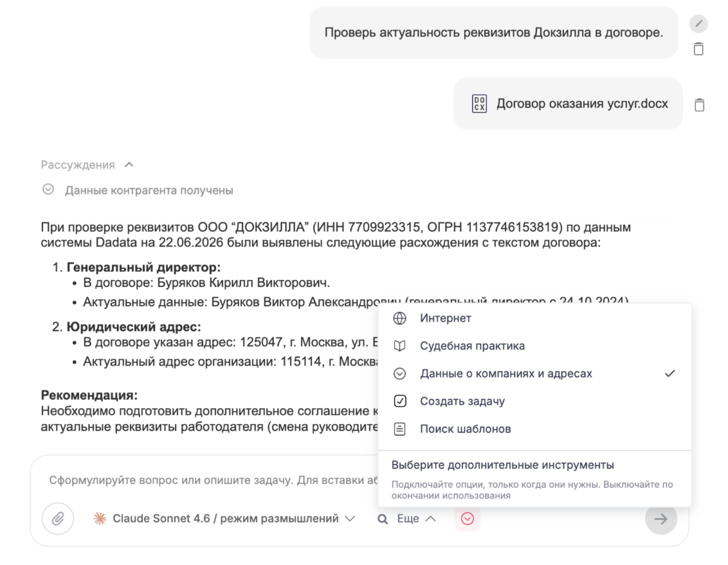
Task: Delete the message about Докзилла реквизиты
Action: [x=698, y=49]
